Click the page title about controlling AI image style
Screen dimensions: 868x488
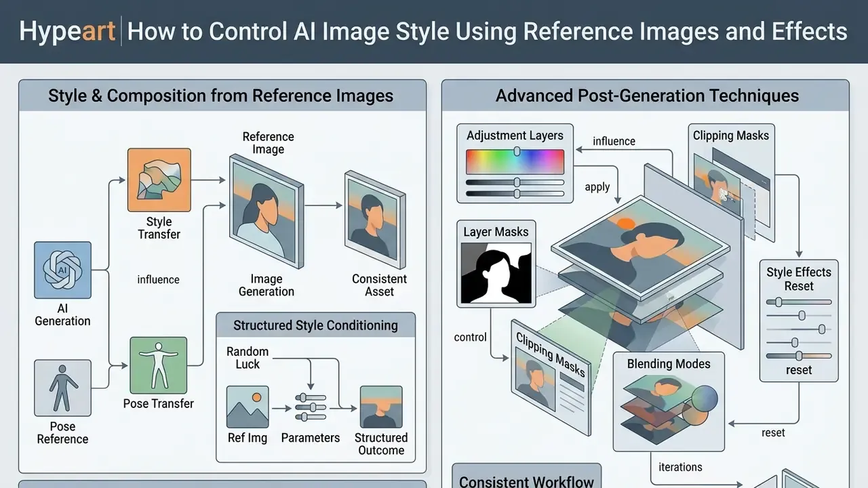coord(488,31)
